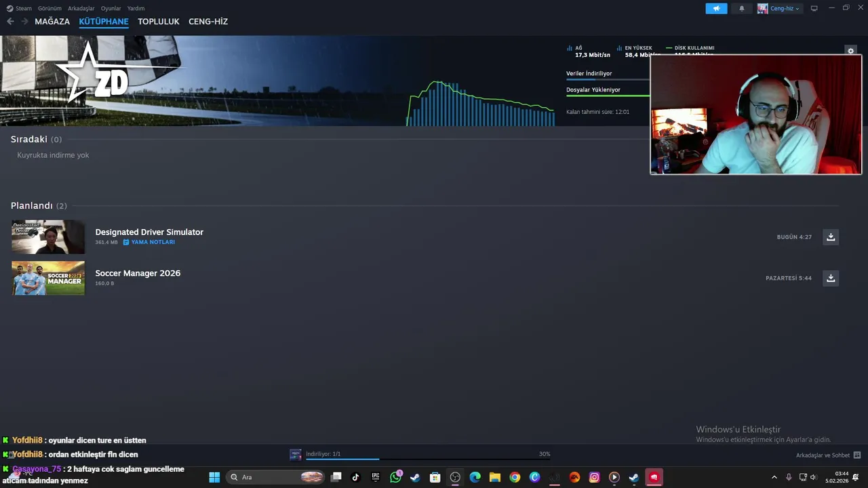Open the Soccer Manager 2026 thumbnail

coord(48,278)
